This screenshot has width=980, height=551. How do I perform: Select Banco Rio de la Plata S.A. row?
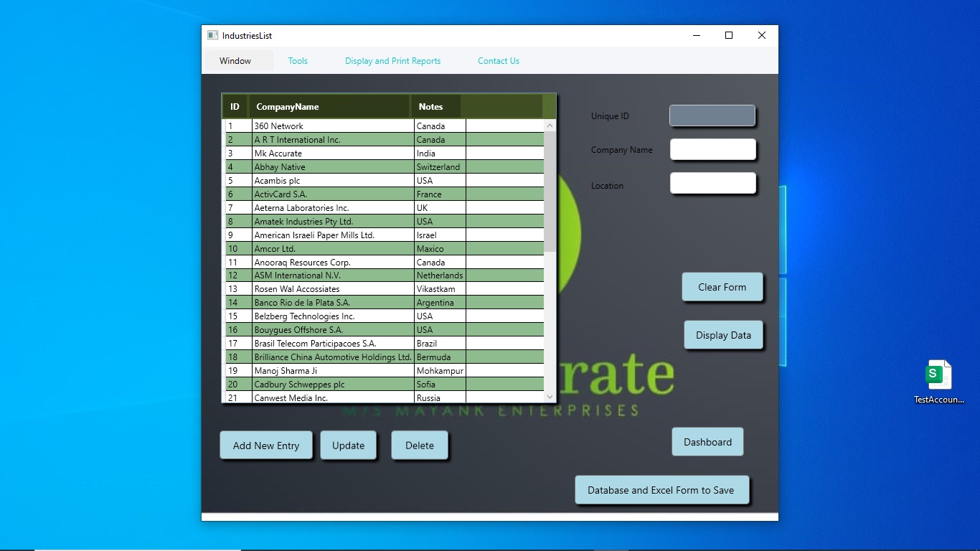coord(385,303)
